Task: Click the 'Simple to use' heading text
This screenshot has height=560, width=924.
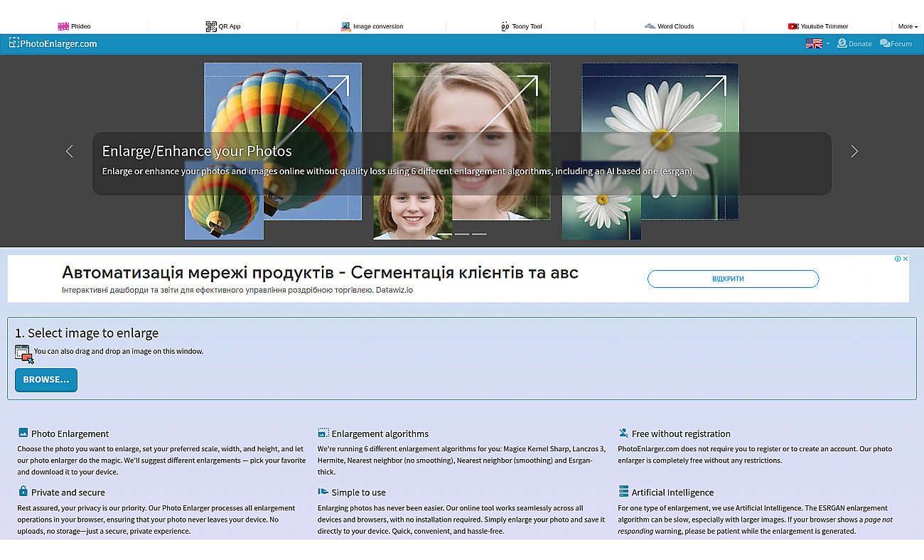Action: coord(359,492)
